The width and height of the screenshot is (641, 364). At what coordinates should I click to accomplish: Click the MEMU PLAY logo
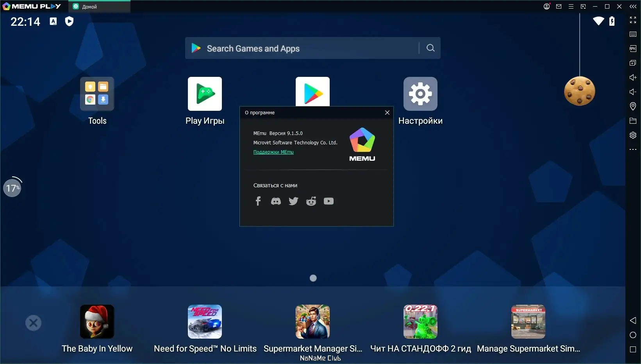coord(32,6)
